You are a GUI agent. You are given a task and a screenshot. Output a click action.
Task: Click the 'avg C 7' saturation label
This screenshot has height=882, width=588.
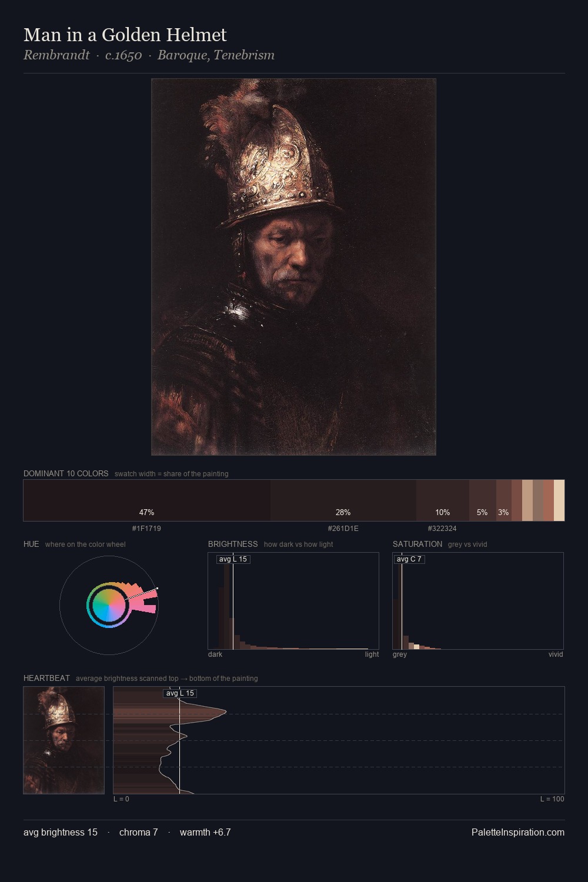coord(409,559)
